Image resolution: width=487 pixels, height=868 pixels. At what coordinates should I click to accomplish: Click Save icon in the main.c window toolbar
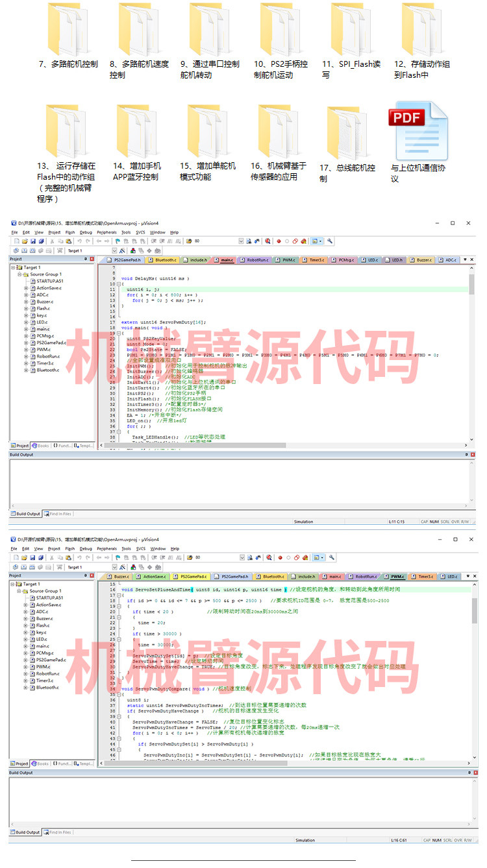33,241
